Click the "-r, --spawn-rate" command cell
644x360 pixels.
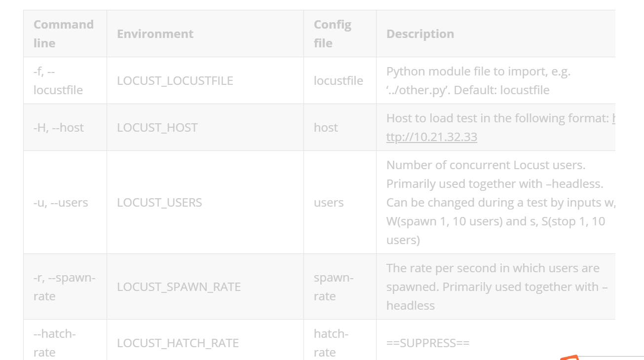[64, 287]
